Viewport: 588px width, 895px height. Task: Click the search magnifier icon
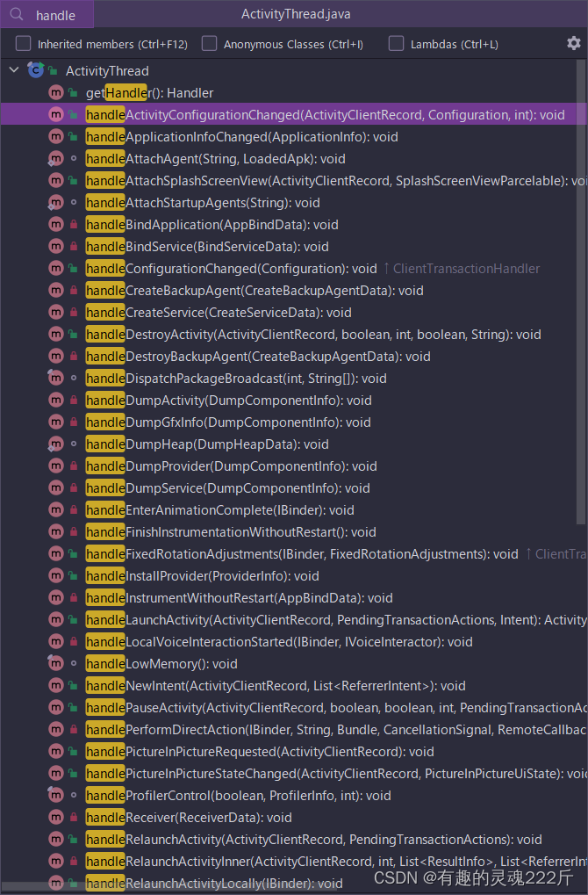tap(17, 14)
